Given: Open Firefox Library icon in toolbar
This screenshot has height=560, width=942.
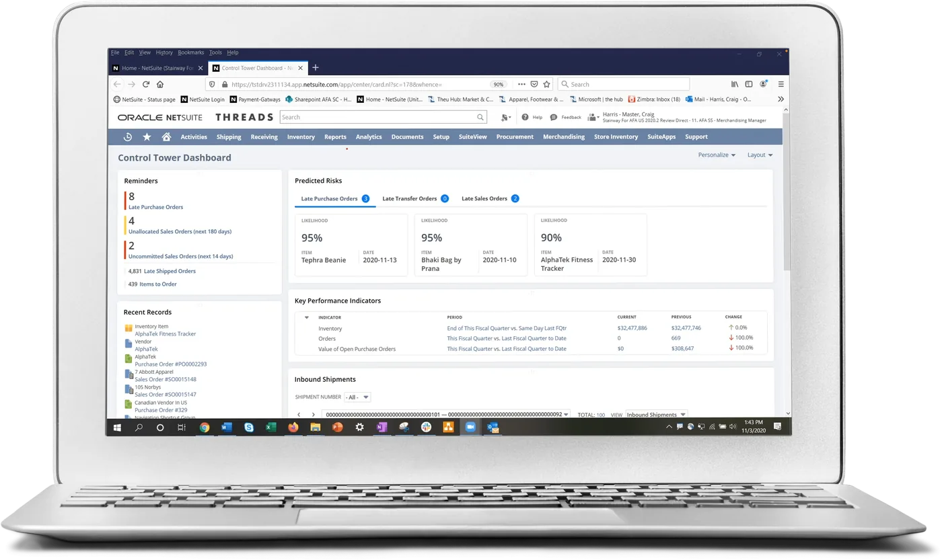Looking at the screenshot, I should [x=735, y=84].
